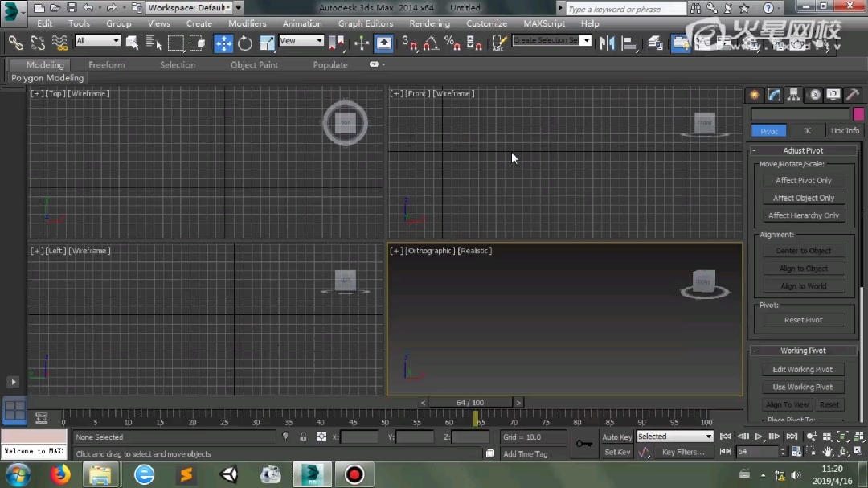Image resolution: width=868 pixels, height=488 pixels.
Task: Open the Utilities command panel tab
Action: click(x=853, y=96)
